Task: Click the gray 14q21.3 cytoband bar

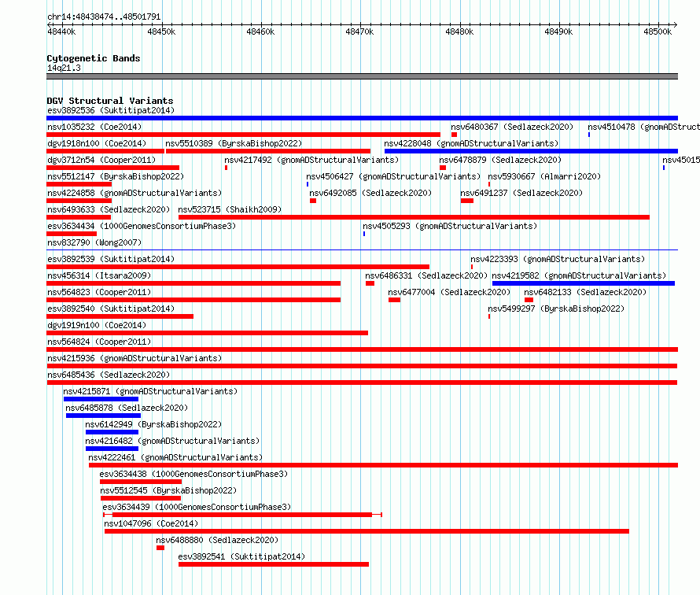Action: [x=362, y=76]
